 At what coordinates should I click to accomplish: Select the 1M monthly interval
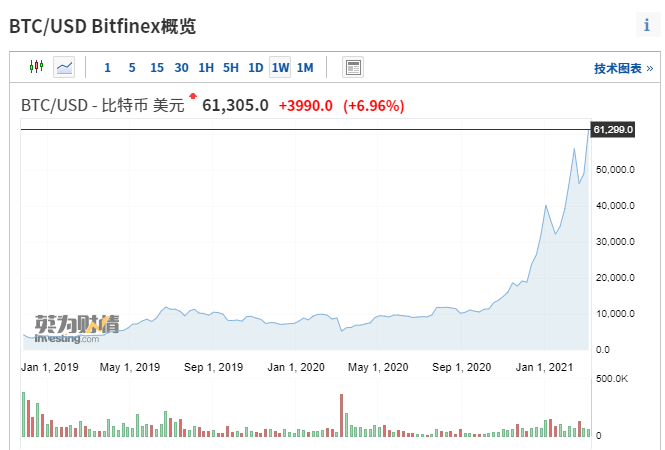(305, 67)
